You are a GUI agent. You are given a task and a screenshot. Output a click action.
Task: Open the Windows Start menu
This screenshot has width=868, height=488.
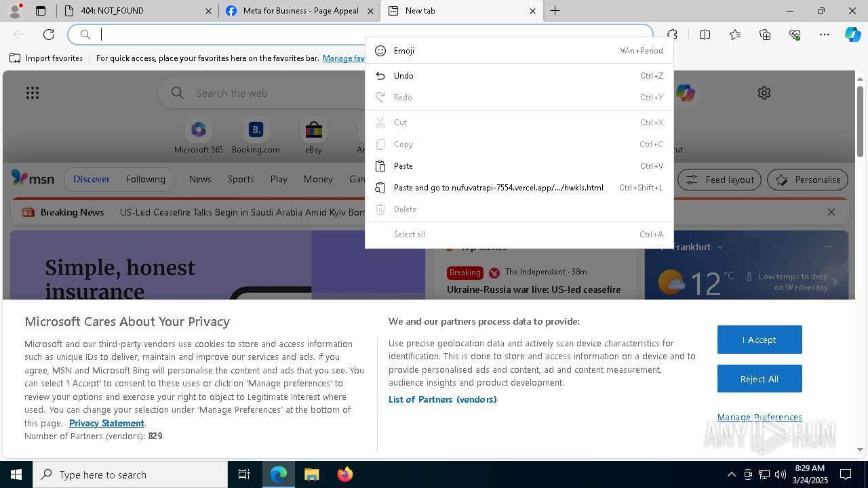click(16, 474)
